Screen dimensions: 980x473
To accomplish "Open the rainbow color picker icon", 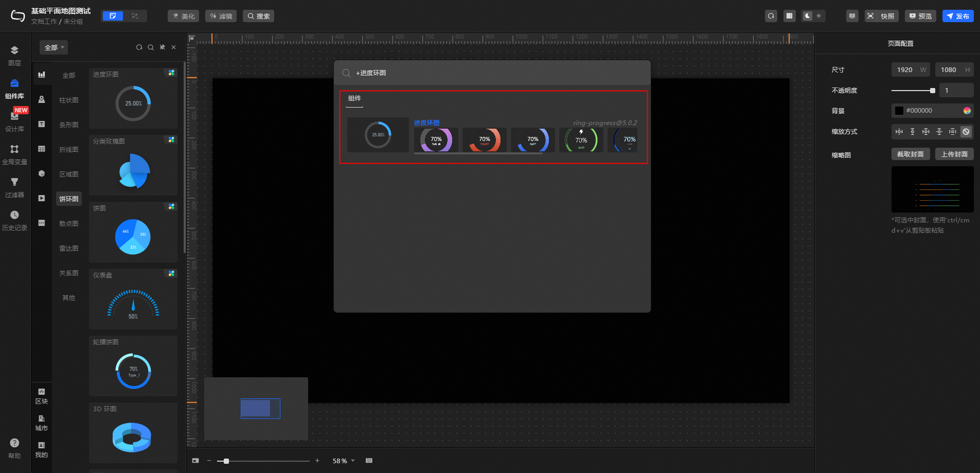I will [x=967, y=111].
